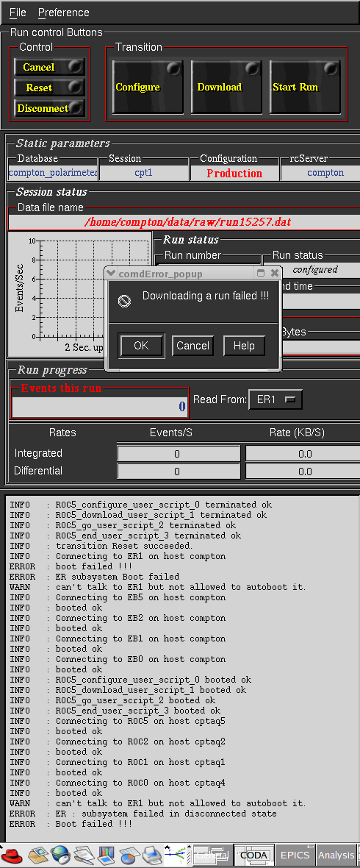The image size is (360, 868).
Task: Switch to the EPICS workspace tab
Action: click(x=295, y=855)
